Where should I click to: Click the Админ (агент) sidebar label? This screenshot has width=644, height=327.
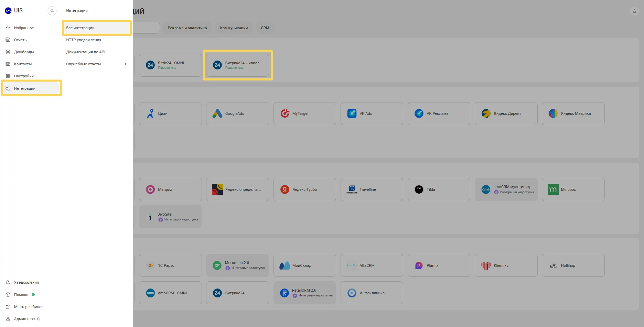[27, 319]
